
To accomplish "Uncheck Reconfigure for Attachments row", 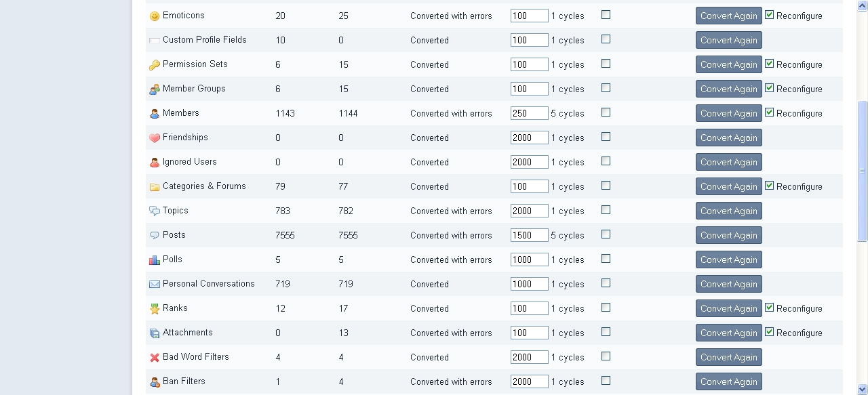I will click(769, 332).
